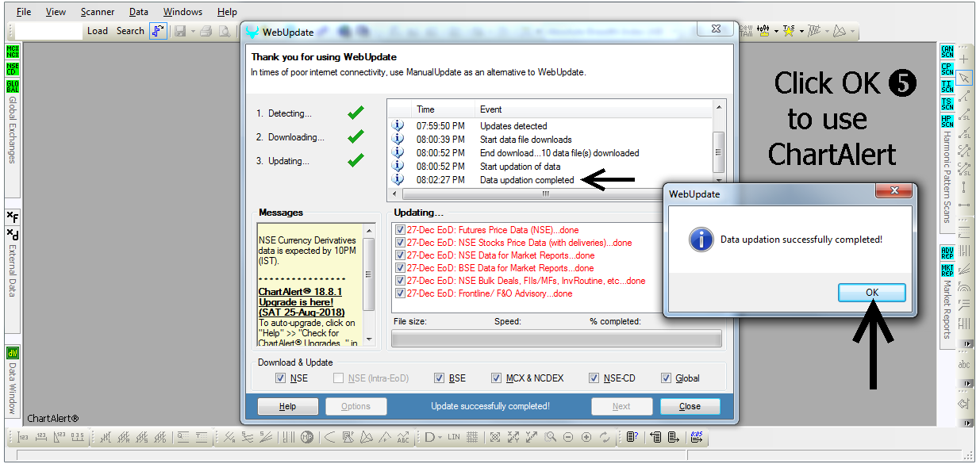Select the 'Updates detected' event row
980x464 pixels.
pyautogui.click(x=550, y=126)
